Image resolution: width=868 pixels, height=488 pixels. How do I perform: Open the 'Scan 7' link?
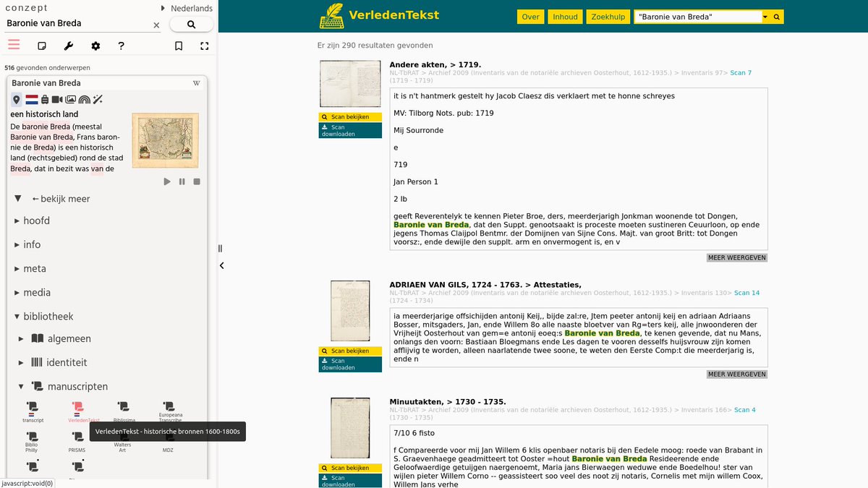(x=741, y=73)
